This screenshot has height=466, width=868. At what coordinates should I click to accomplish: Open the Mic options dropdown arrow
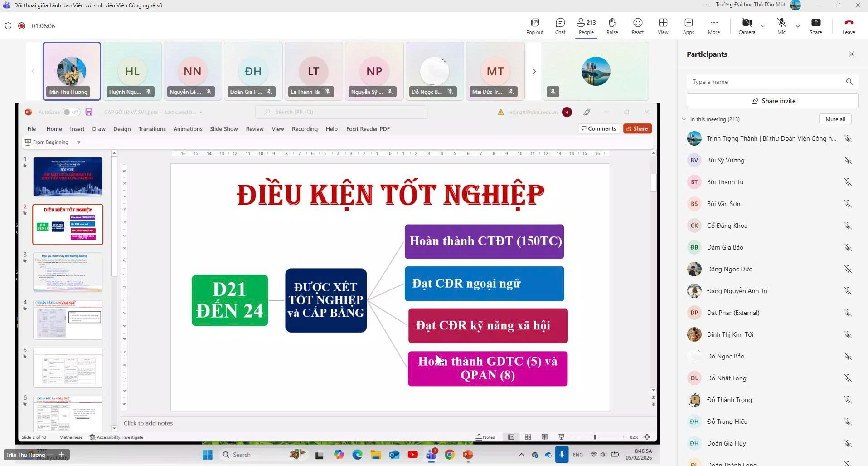click(797, 26)
